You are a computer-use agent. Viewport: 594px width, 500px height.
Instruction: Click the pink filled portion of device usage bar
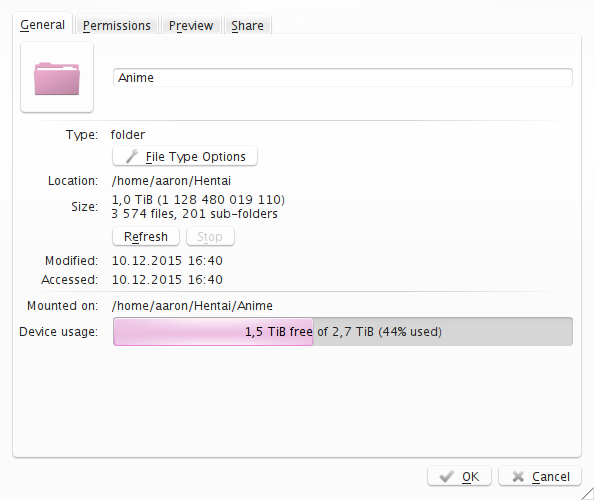pyautogui.click(x=213, y=331)
